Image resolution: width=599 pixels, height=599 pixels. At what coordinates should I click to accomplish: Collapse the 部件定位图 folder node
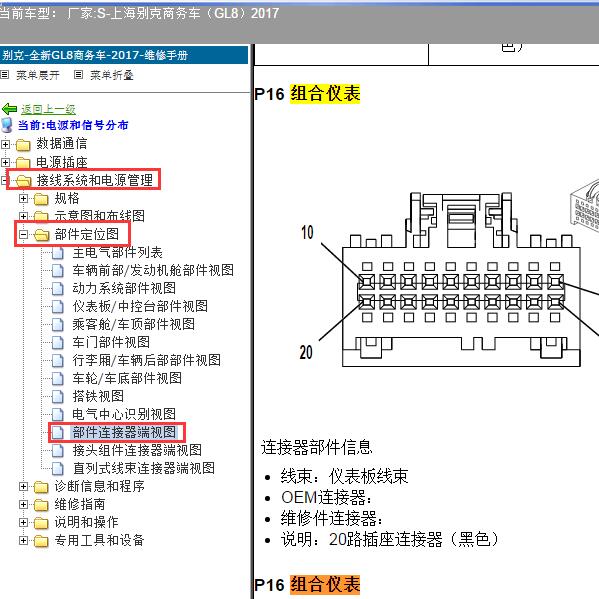tap(23, 235)
